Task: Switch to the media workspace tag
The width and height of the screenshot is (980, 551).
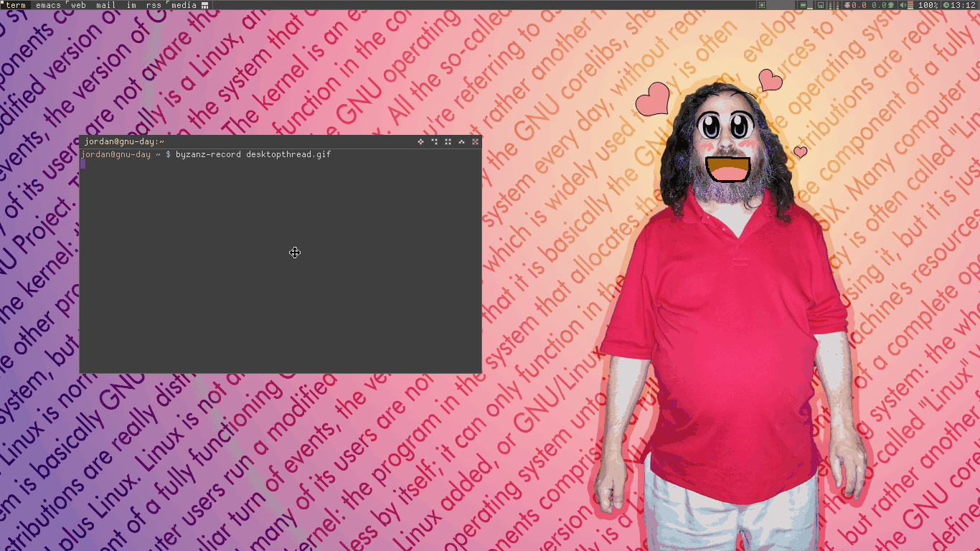Action: click(183, 5)
